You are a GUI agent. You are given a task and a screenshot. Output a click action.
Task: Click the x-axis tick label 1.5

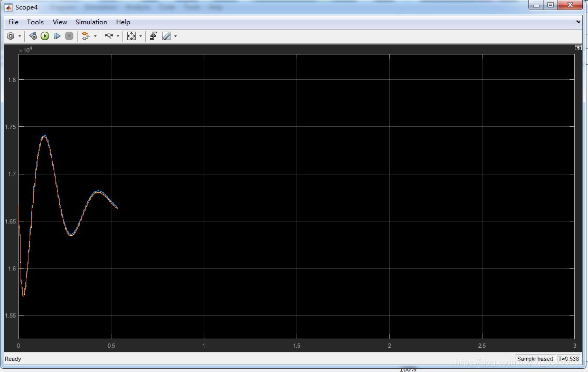(x=297, y=346)
